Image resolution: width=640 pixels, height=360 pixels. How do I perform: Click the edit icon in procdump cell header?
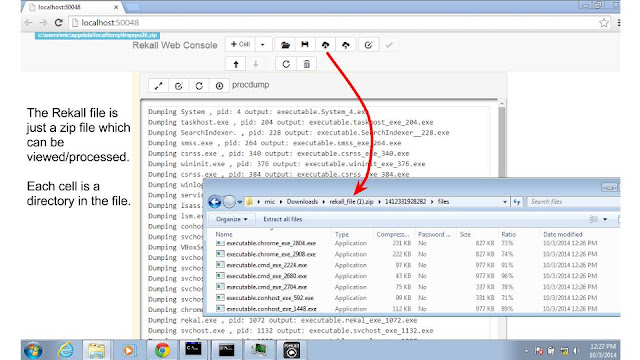click(x=178, y=86)
